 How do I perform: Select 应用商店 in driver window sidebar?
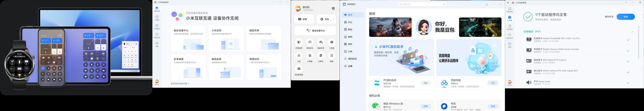509,27
